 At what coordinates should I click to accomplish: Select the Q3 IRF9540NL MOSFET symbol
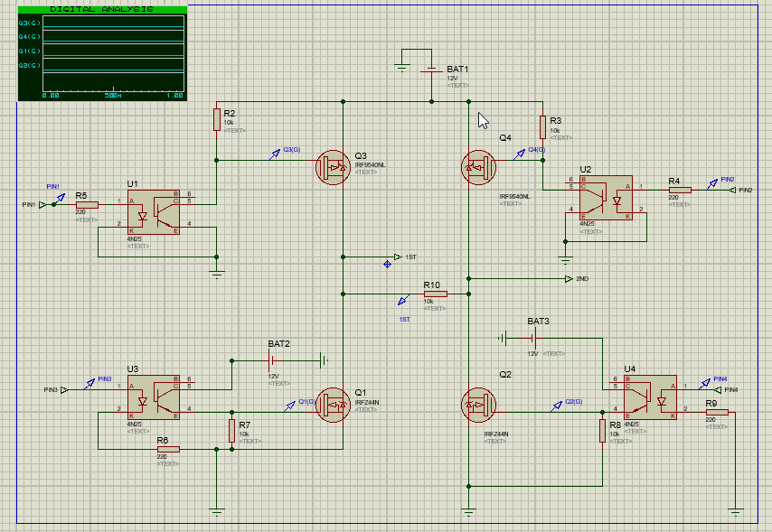point(334,168)
